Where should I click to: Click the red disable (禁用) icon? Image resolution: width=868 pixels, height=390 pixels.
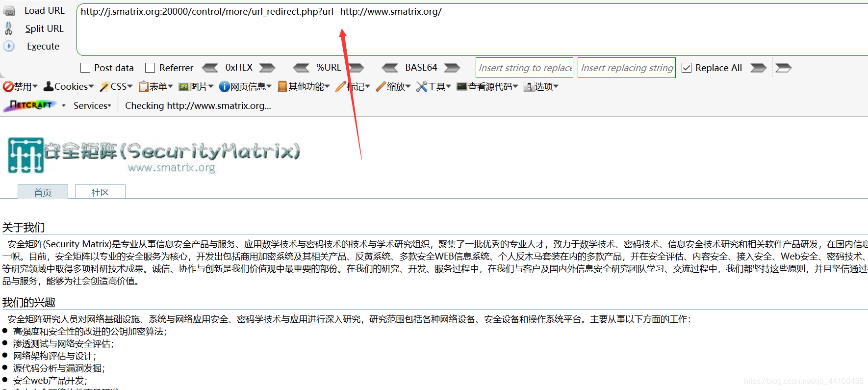pyautogui.click(x=8, y=87)
